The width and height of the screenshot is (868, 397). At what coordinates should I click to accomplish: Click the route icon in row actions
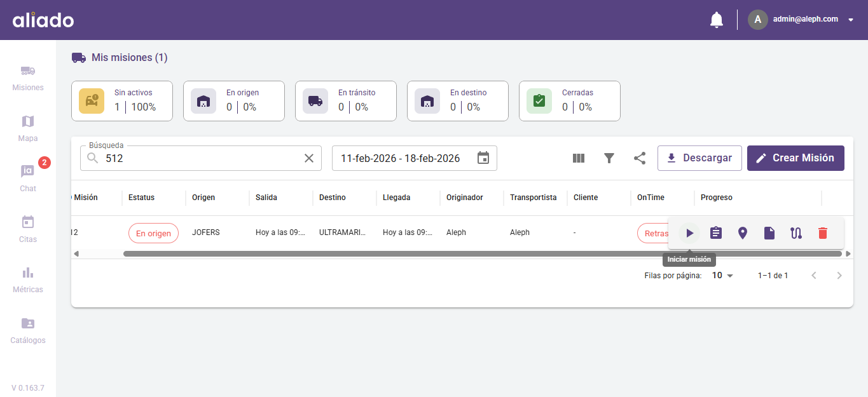pyautogui.click(x=796, y=233)
